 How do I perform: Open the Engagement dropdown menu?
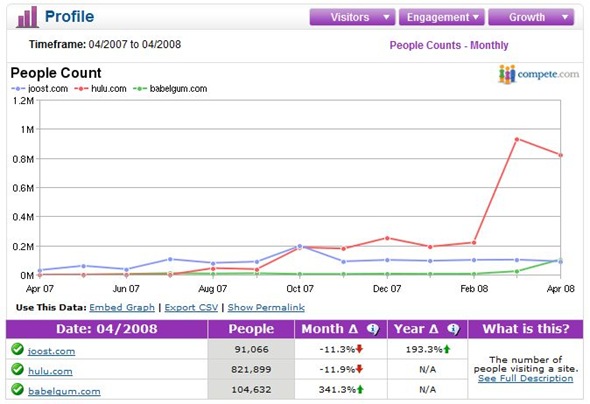pyautogui.click(x=442, y=17)
